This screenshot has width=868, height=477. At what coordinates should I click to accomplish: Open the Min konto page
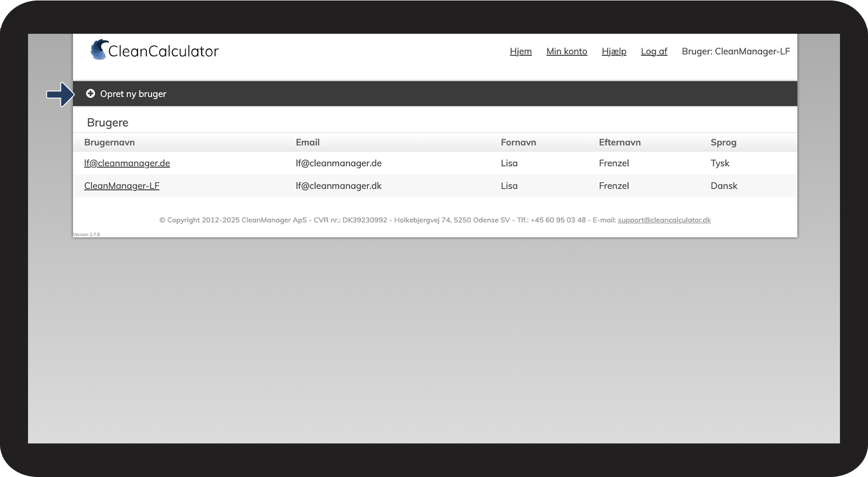point(566,52)
